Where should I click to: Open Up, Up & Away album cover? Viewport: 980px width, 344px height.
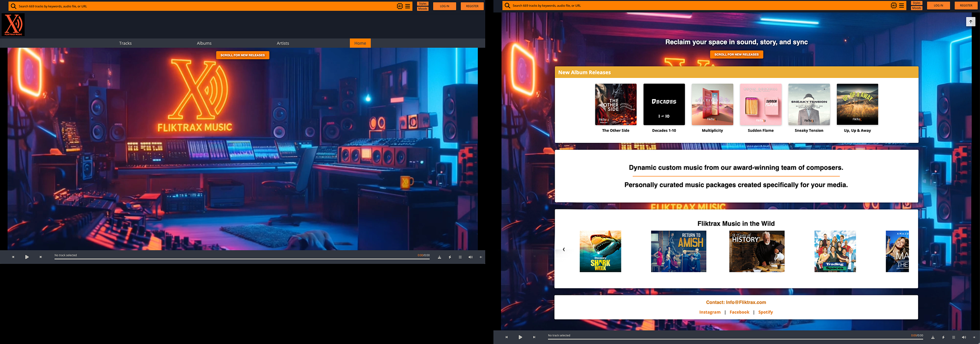(x=857, y=104)
